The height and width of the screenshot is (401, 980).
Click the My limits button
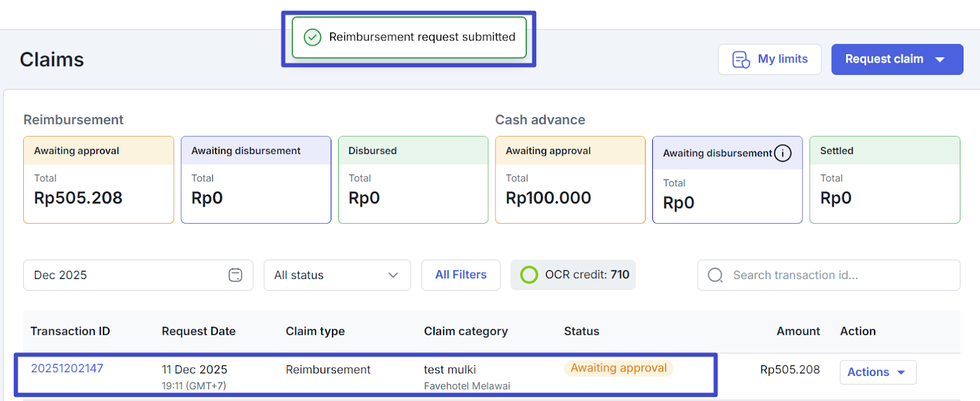pyautogui.click(x=769, y=59)
